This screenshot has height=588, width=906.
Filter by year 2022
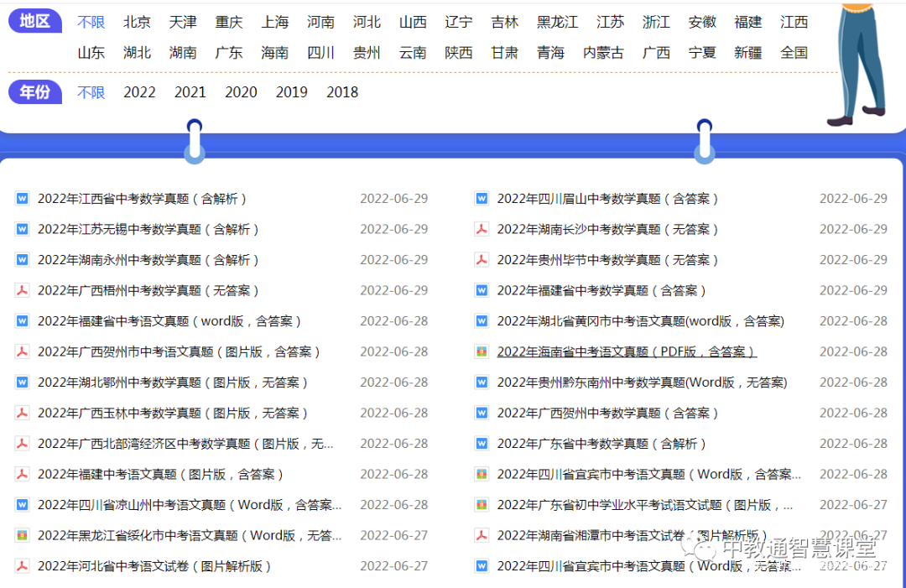tap(139, 92)
